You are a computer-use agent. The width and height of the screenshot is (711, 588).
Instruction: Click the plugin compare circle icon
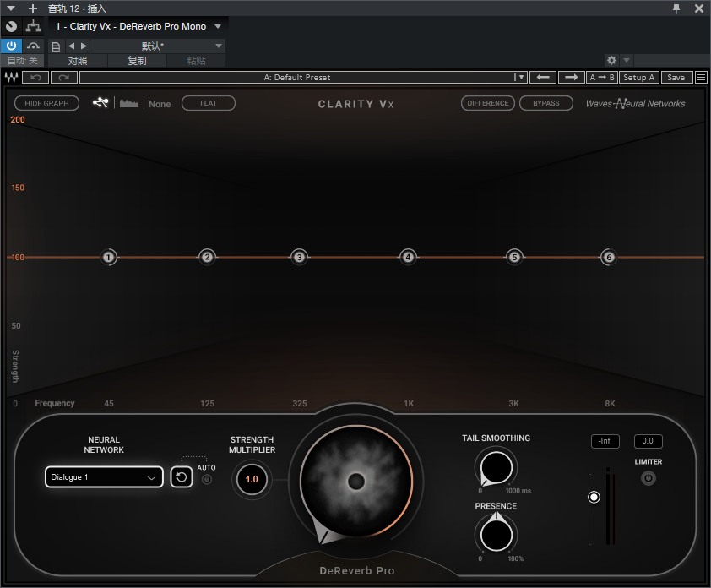pos(11,27)
